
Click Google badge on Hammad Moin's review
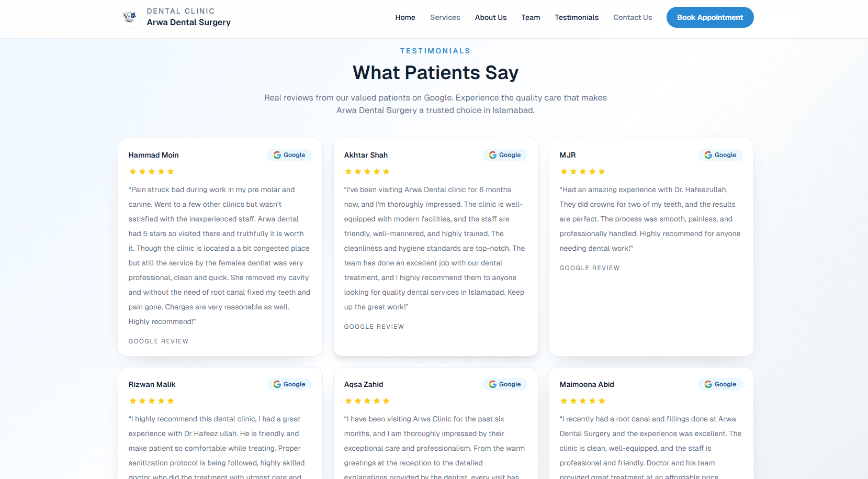coord(289,155)
